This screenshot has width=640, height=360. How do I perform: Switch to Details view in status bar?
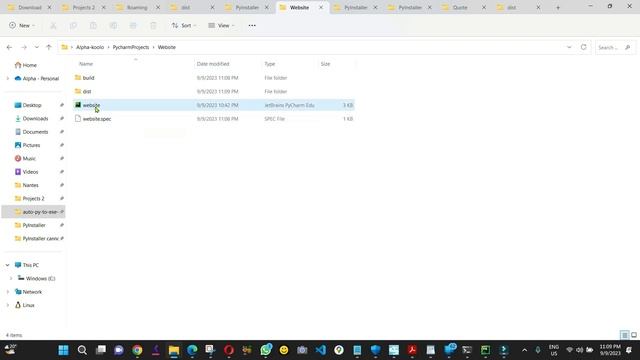(624, 335)
